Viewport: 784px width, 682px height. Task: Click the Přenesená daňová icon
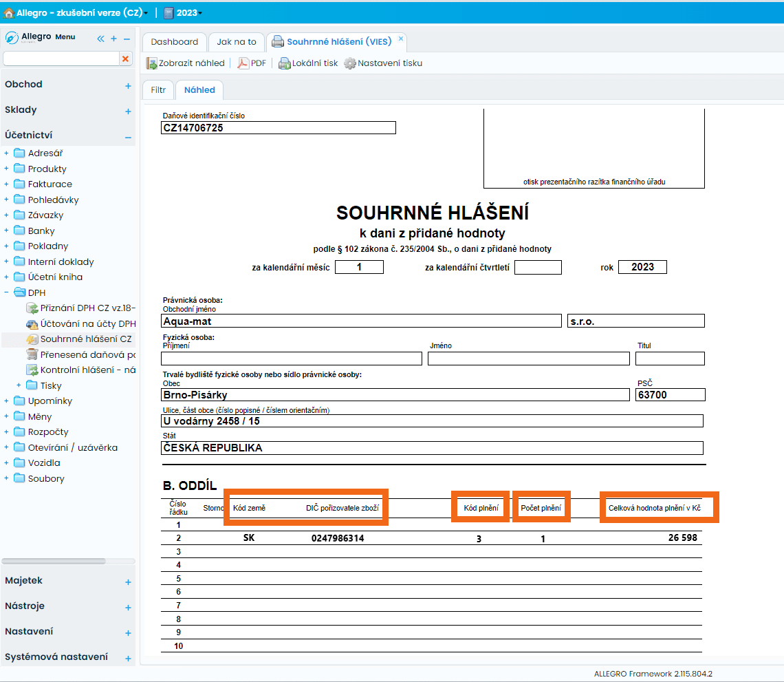pyautogui.click(x=32, y=354)
